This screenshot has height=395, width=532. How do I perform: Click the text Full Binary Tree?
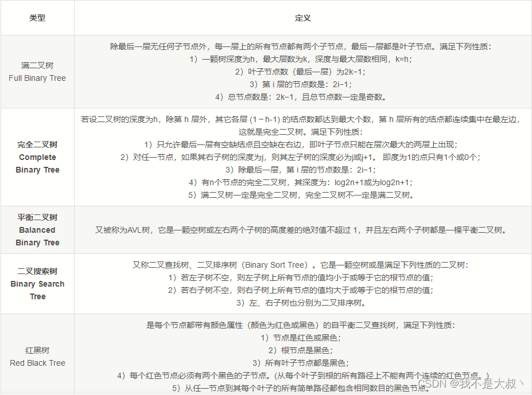[37, 78]
